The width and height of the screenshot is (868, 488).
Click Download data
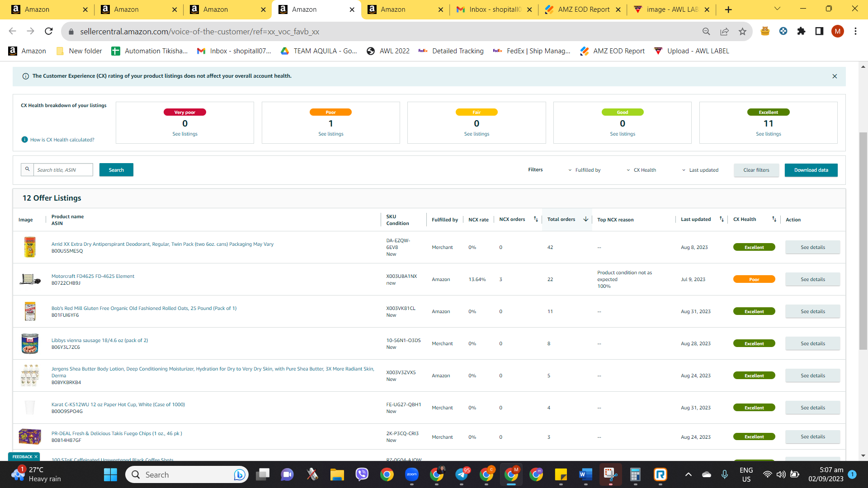coord(811,170)
